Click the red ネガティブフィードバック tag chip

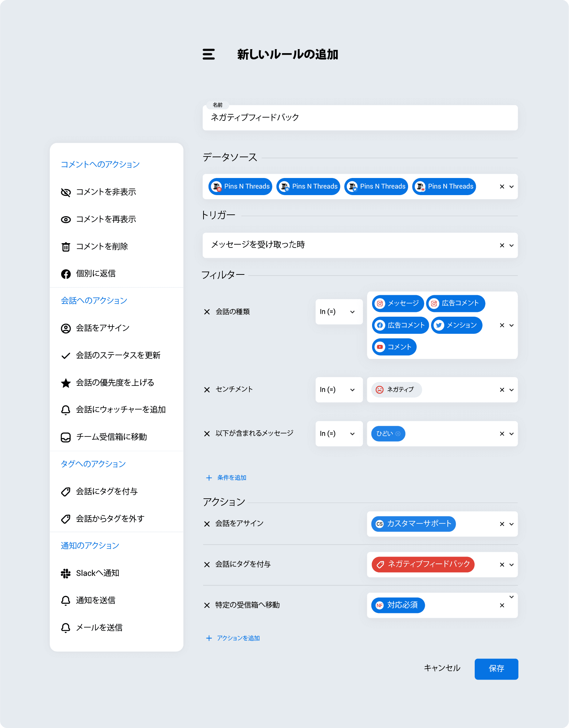click(423, 565)
